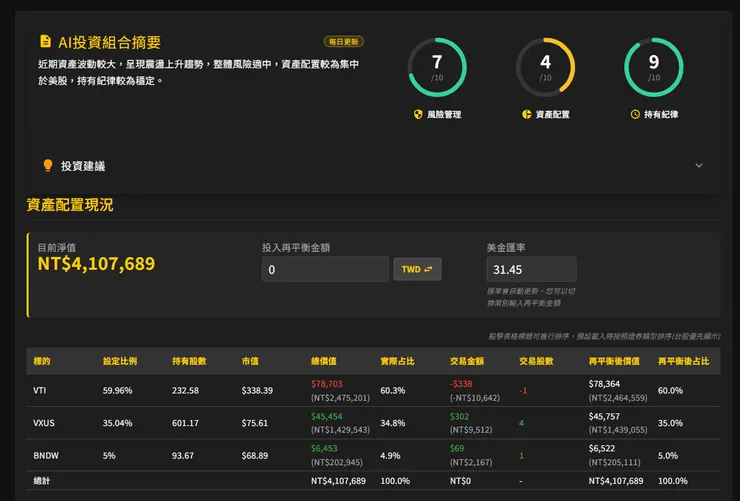Click the 60.0% rebalanced share cell
Screen dimensions: 740x501
[670, 391]
